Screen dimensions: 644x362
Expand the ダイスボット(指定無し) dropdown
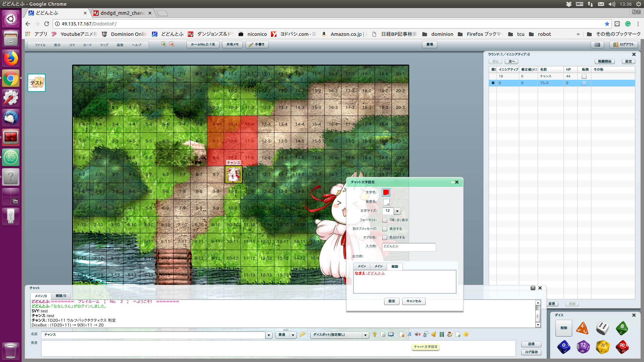[365, 335]
